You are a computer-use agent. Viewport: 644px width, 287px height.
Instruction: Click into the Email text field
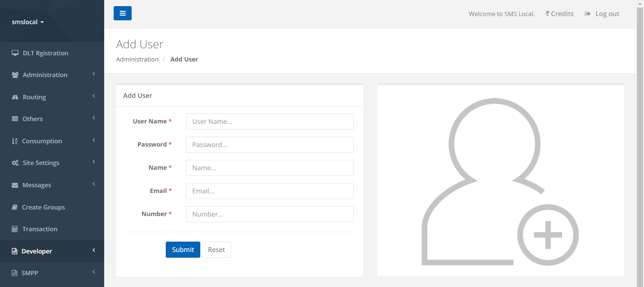point(269,191)
